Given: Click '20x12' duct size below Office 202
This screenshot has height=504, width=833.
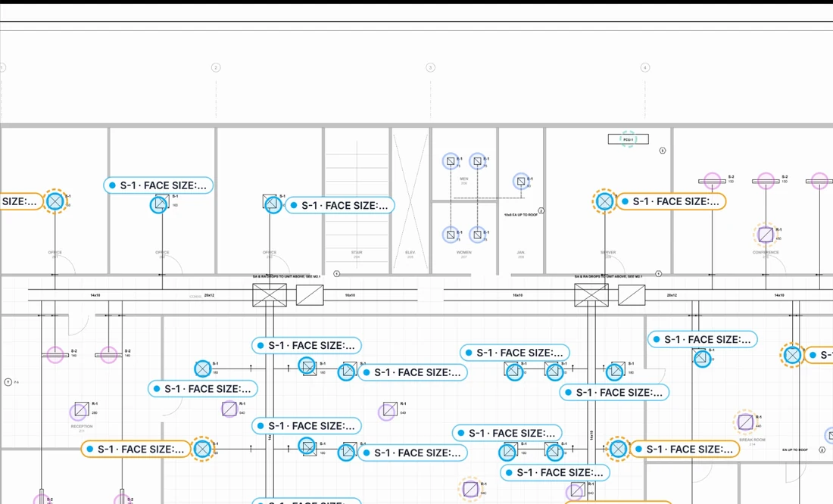Looking at the screenshot, I should [209, 294].
